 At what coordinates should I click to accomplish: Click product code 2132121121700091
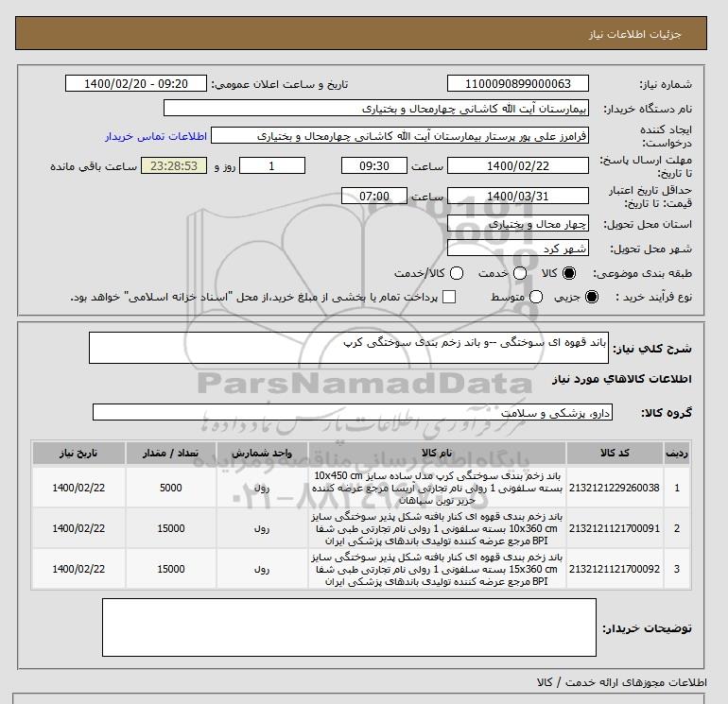click(615, 528)
